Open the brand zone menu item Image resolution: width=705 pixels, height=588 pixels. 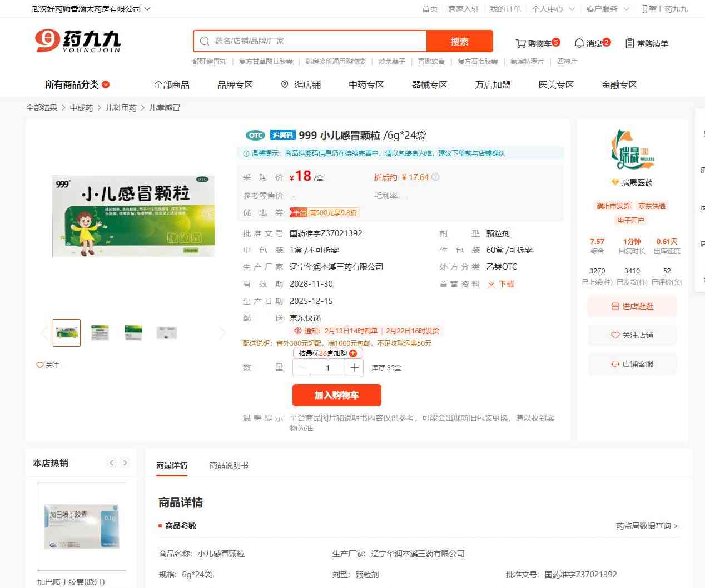235,84
